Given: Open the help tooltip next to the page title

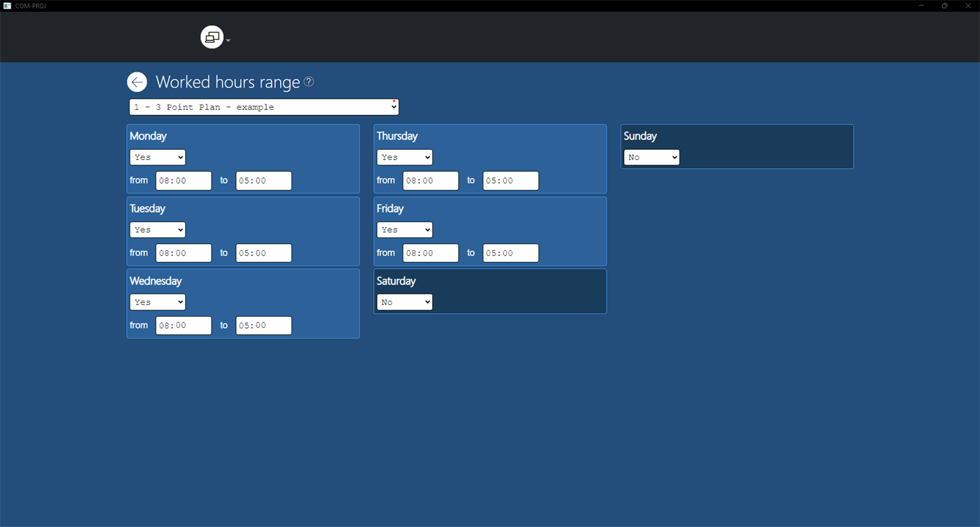Looking at the screenshot, I should 308,82.
